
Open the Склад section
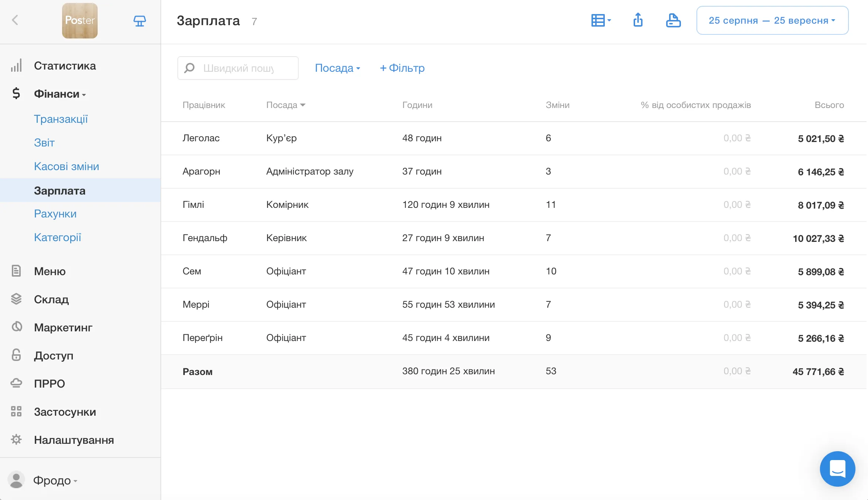(x=51, y=299)
